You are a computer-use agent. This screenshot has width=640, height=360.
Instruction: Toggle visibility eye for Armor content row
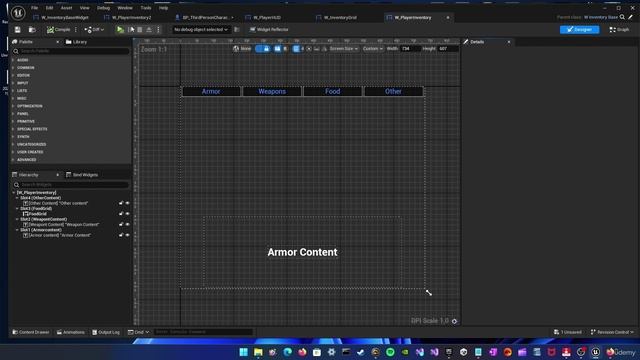[x=127, y=235]
